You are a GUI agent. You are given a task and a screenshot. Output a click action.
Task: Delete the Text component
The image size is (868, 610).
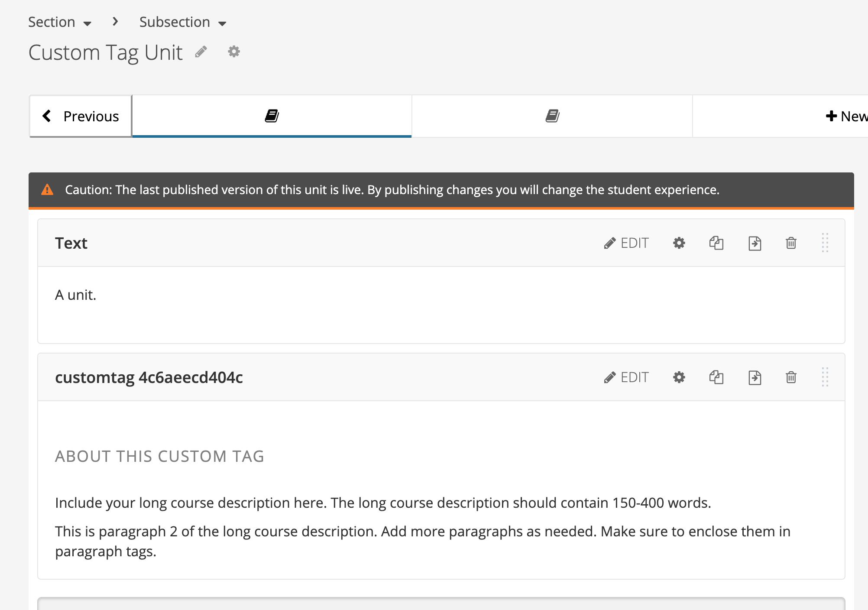coord(791,243)
